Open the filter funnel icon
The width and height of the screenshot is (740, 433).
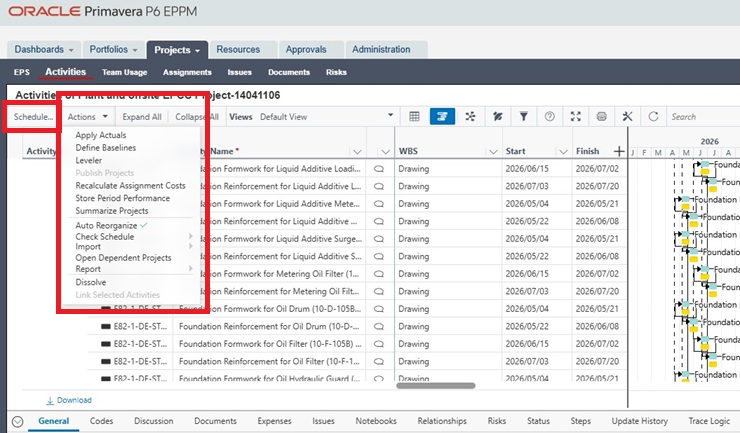pos(523,117)
